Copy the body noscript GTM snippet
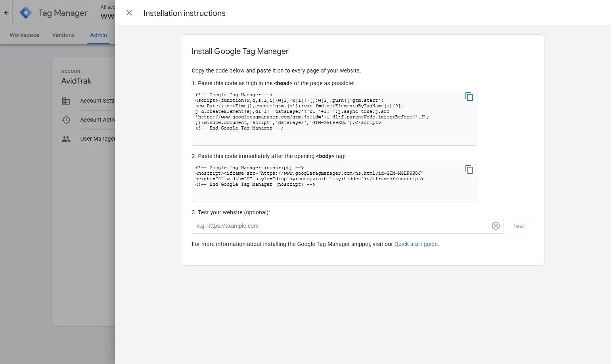Screen dimensions: 611x364 469,169
